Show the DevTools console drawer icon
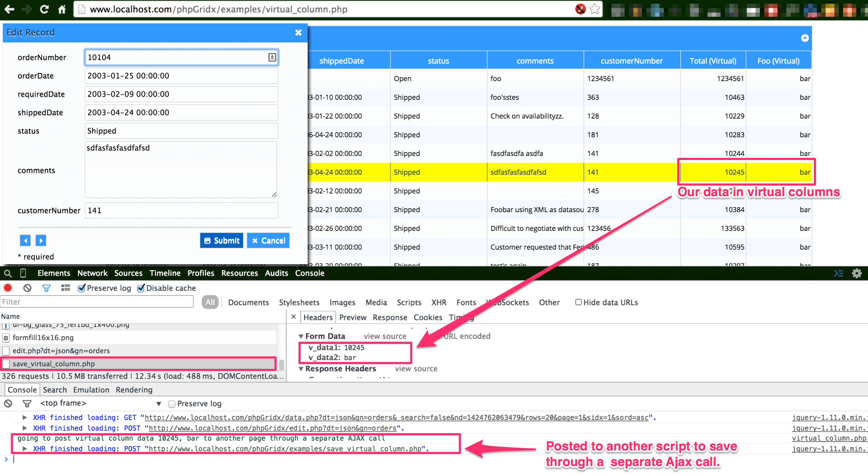 (839, 273)
